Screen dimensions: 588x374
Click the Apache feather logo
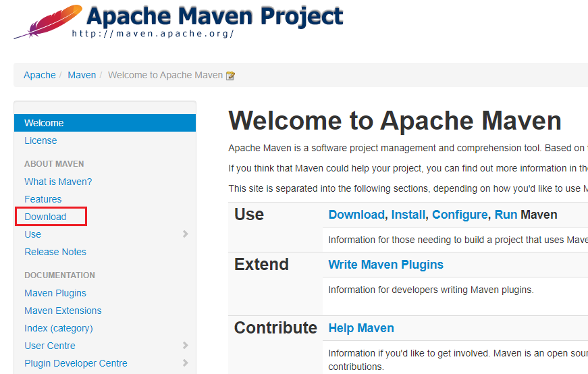[48, 22]
